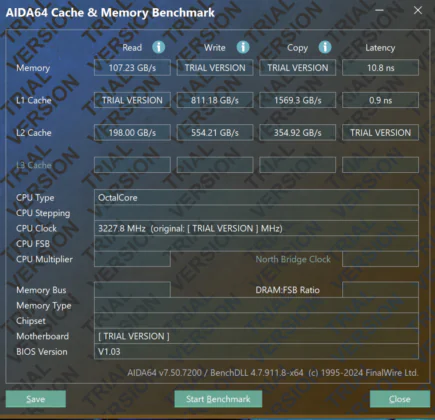435x420 pixels.
Task: Click the empty Chipset field
Action: [256, 321]
